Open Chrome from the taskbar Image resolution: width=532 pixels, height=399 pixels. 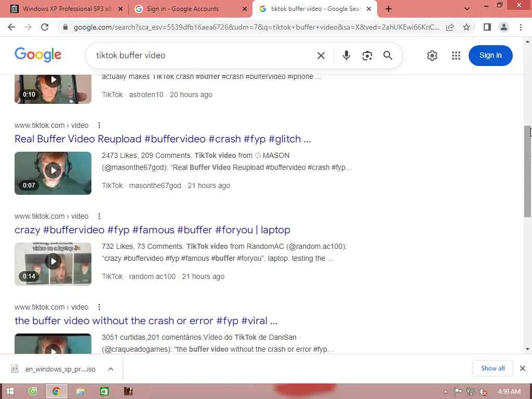(56, 391)
